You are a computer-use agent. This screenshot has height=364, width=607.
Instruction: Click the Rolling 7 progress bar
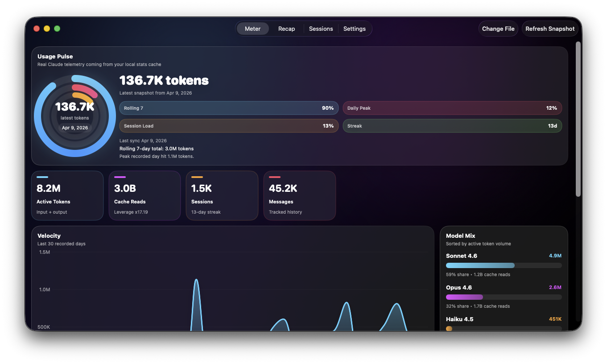pos(229,108)
